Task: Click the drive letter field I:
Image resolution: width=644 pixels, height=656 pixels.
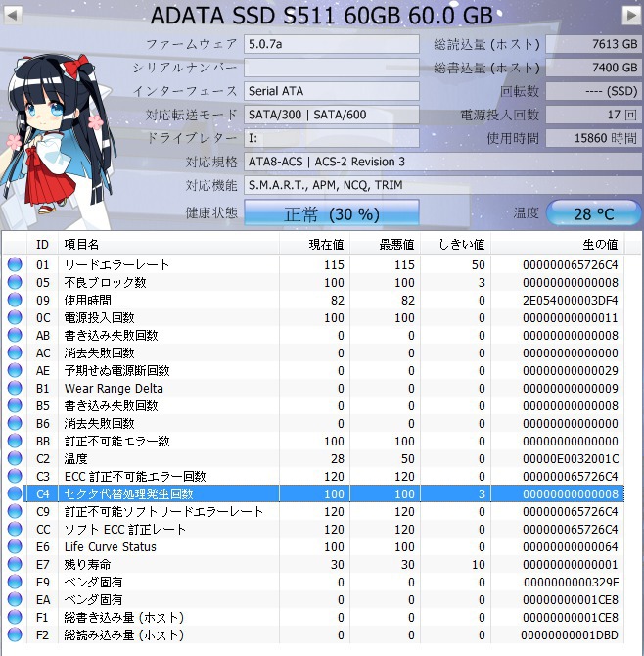Action: pos(332,138)
